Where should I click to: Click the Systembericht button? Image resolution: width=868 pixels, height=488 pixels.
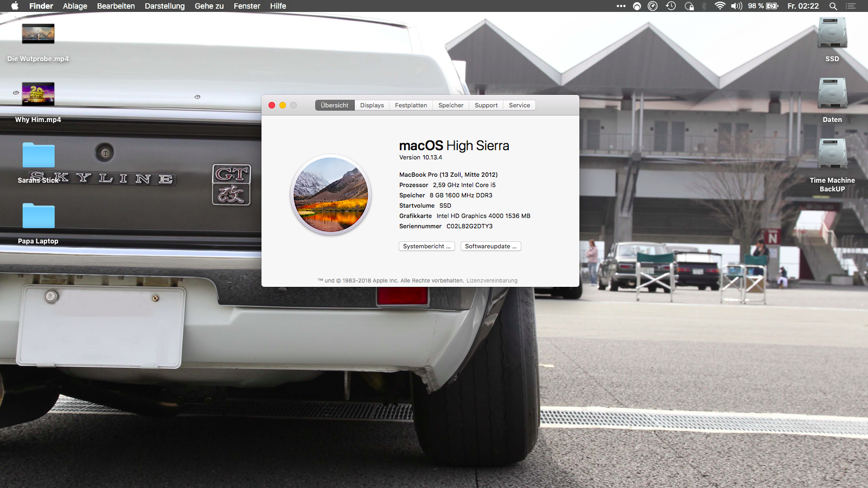(x=427, y=246)
